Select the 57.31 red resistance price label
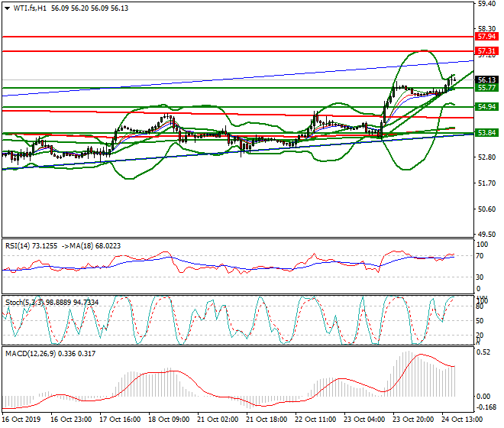Screen dimensions: 504x428 pos(486,51)
